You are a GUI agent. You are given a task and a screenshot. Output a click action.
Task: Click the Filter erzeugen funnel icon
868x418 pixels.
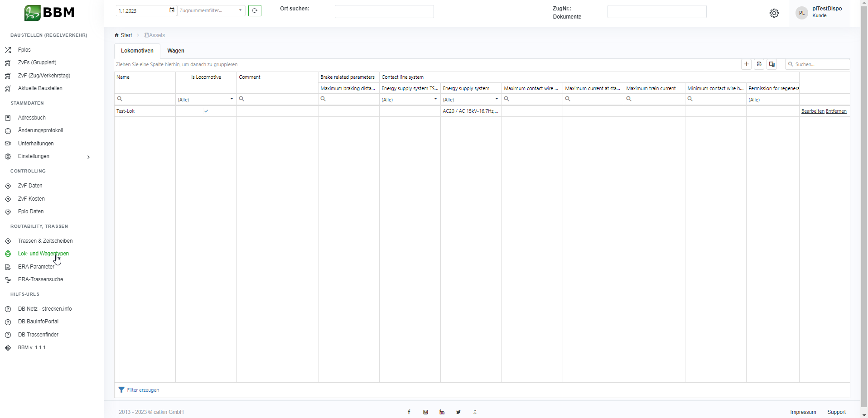click(121, 390)
